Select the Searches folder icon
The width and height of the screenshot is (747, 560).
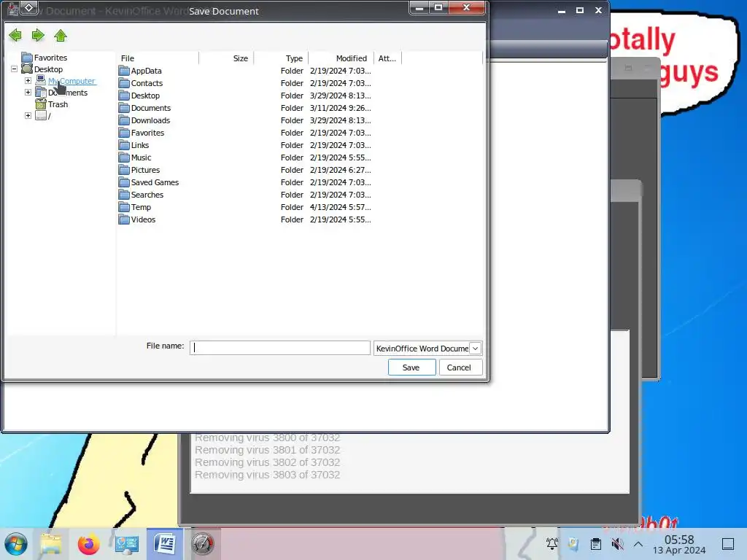pos(124,195)
